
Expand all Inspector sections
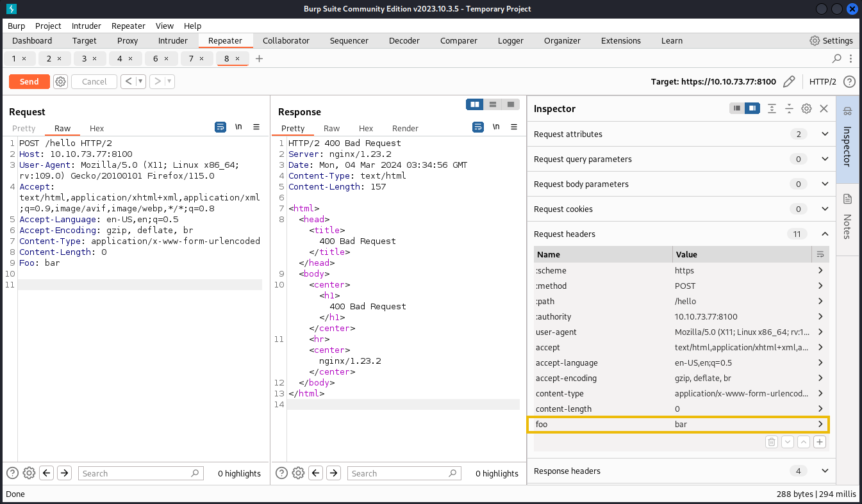tap(772, 109)
